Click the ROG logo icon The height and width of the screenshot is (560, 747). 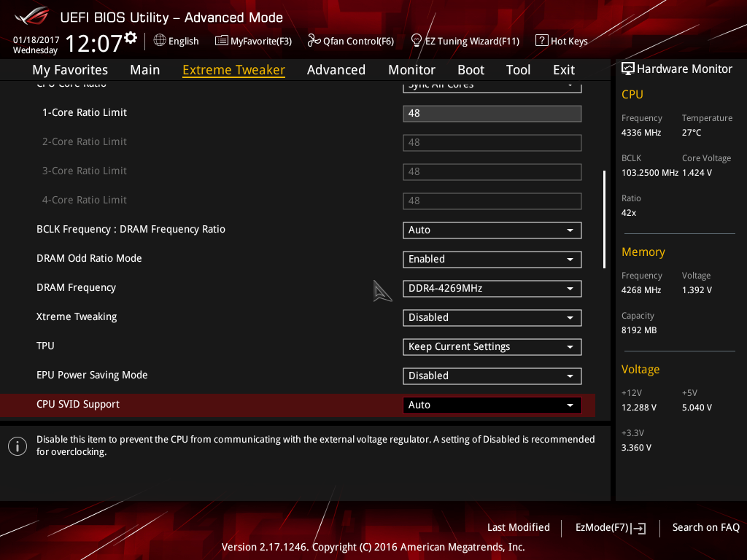(32, 17)
